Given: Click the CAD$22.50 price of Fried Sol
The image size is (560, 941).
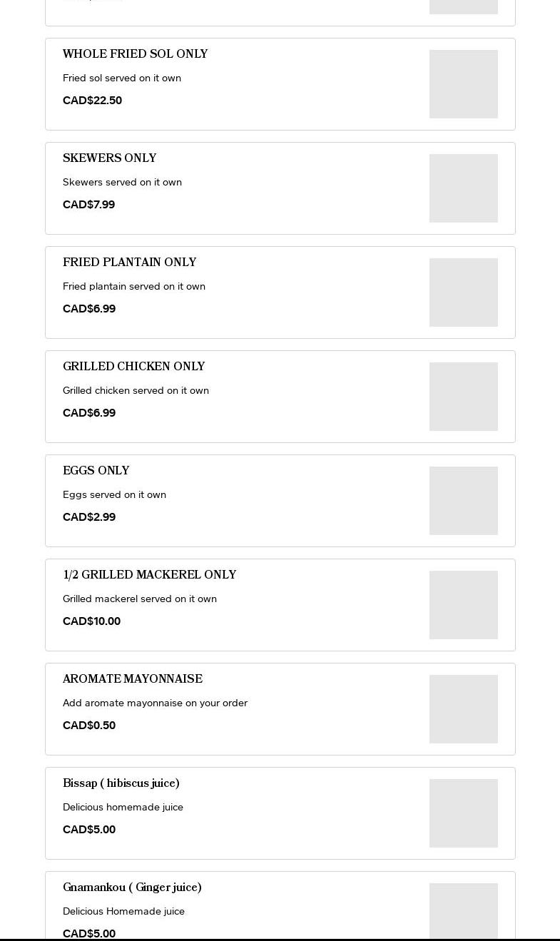Looking at the screenshot, I should click(92, 101).
